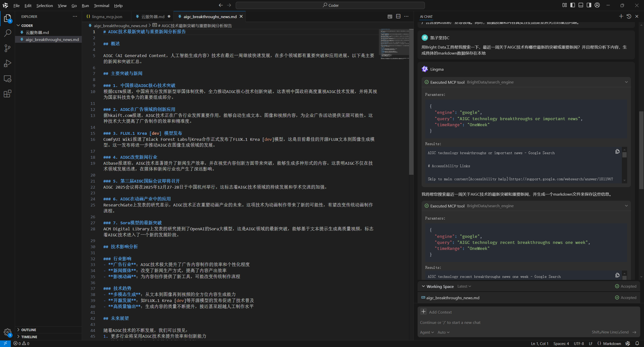Open the File menu
The height and width of the screenshot is (347, 644).
pyautogui.click(x=17, y=6)
